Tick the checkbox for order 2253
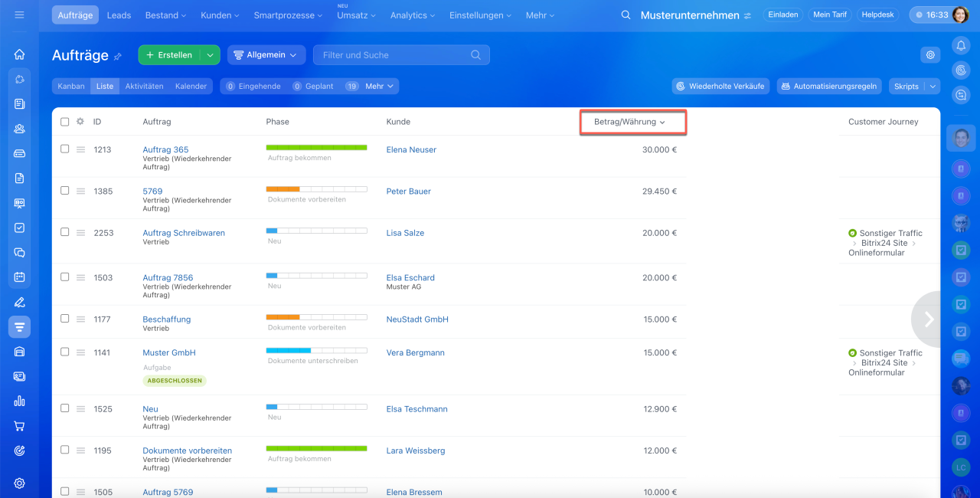980x498 pixels. click(64, 232)
